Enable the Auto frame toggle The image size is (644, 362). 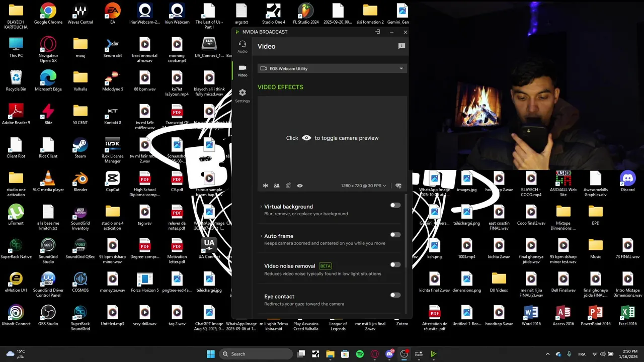(395, 235)
